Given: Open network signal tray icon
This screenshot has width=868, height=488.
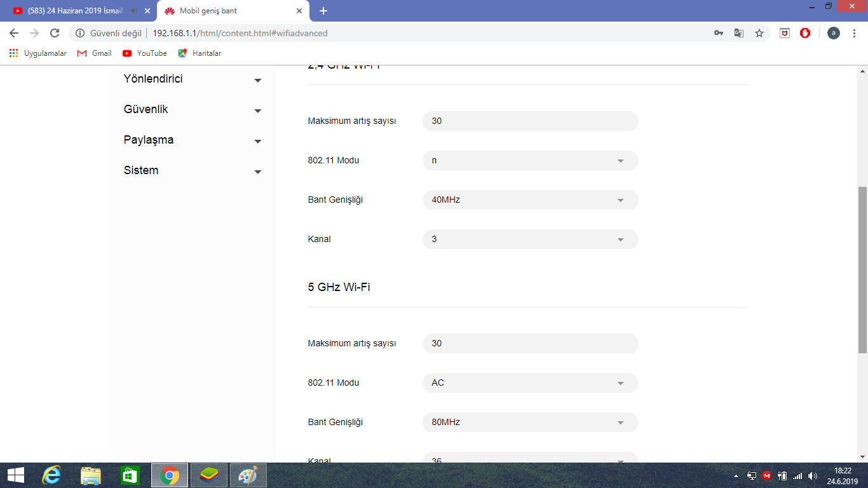Looking at the screenshot, I should (797, 476).
